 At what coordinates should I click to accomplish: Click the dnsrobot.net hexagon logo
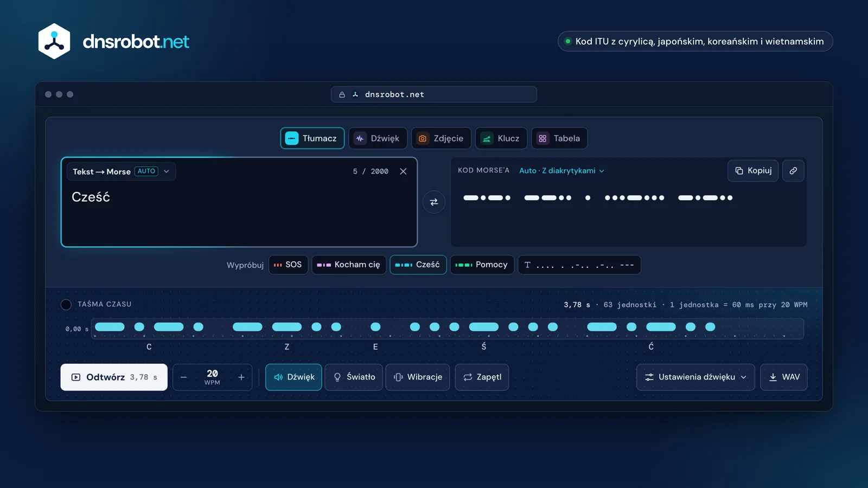click(x=54, y=41)
